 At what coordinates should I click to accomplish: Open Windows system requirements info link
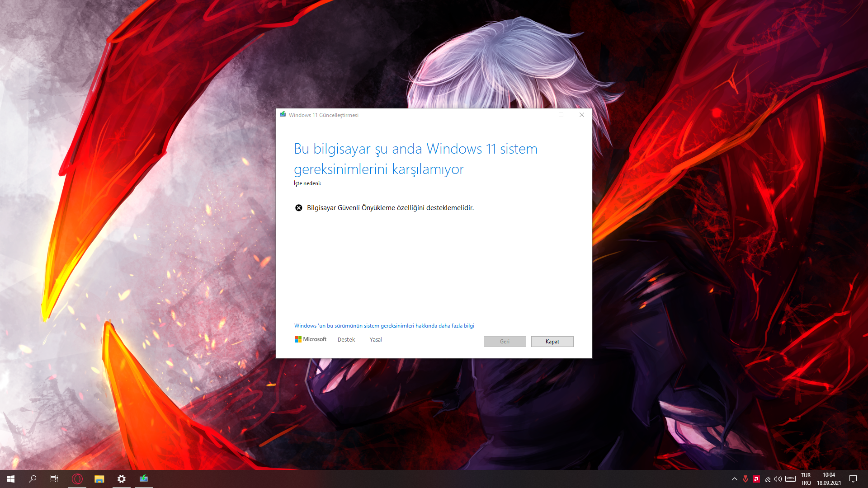pos(384,326)
